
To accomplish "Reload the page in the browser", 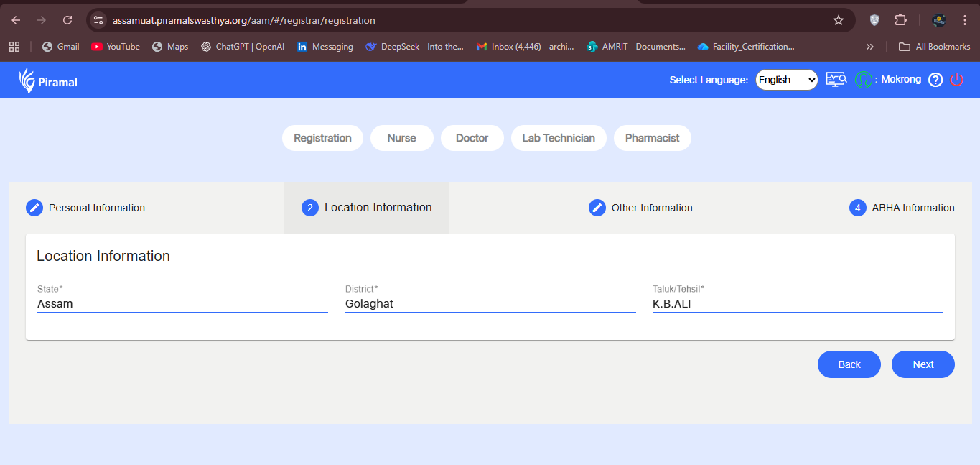I will click(x=67, y=20).
